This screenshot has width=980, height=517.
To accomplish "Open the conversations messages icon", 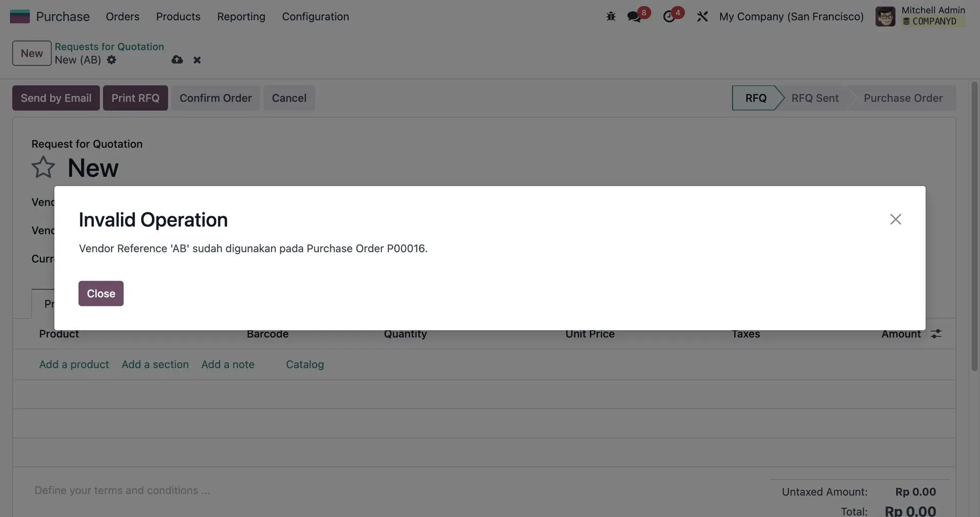I will pos(634,16).
